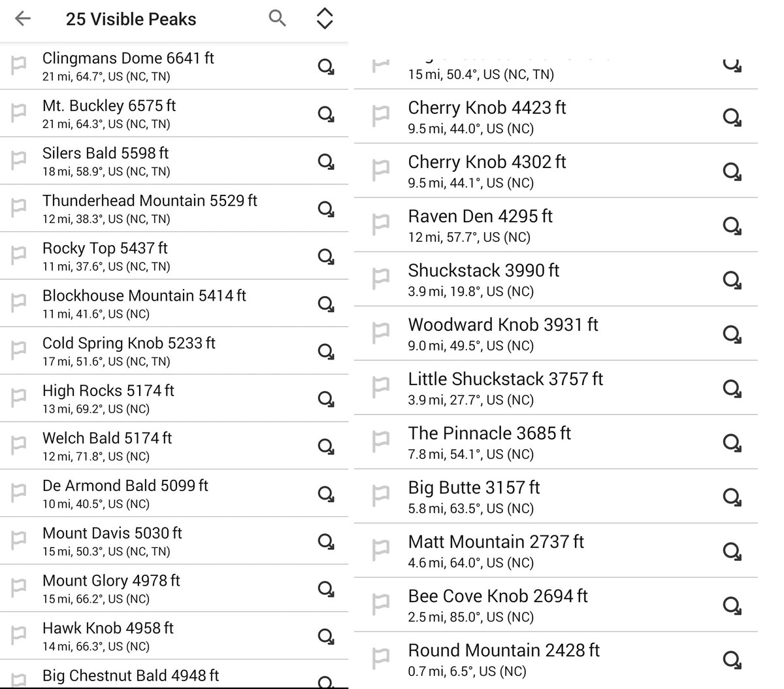Go back using the arrow icon

(23, 18)
